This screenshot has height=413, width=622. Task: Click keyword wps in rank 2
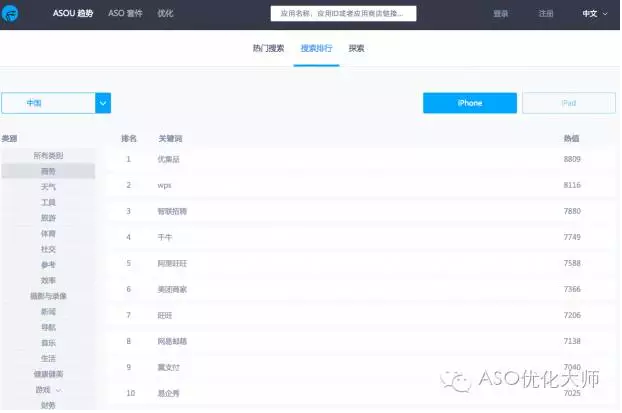164,185
